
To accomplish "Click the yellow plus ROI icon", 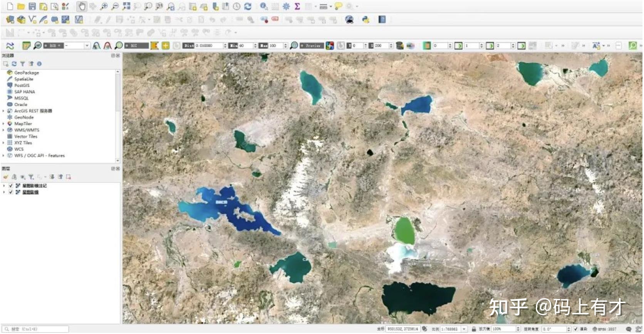I will pos(166,46).
